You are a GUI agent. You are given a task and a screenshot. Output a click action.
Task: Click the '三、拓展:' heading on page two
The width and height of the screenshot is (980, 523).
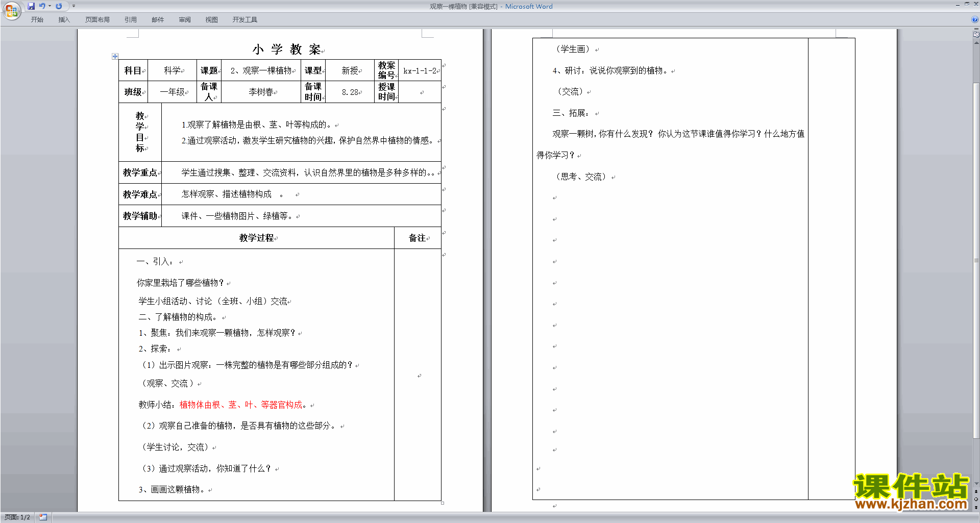571,113
